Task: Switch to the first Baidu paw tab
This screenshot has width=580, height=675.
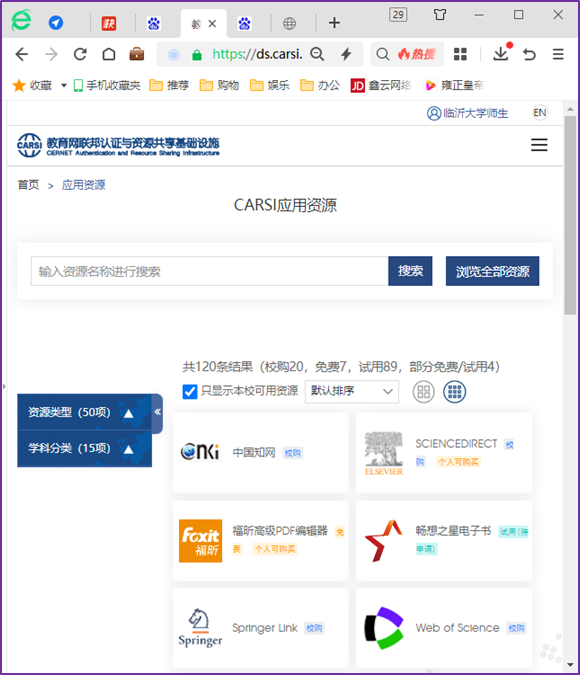Action: click(154, 23)
